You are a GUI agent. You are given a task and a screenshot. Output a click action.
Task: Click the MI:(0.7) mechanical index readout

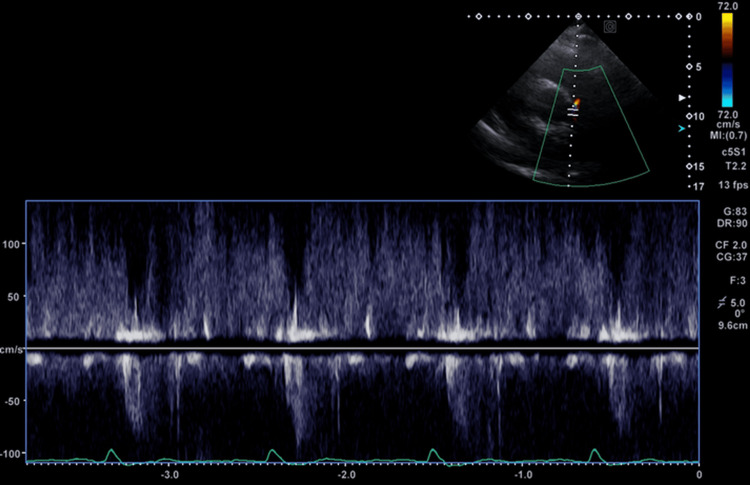tap(728, 135)
